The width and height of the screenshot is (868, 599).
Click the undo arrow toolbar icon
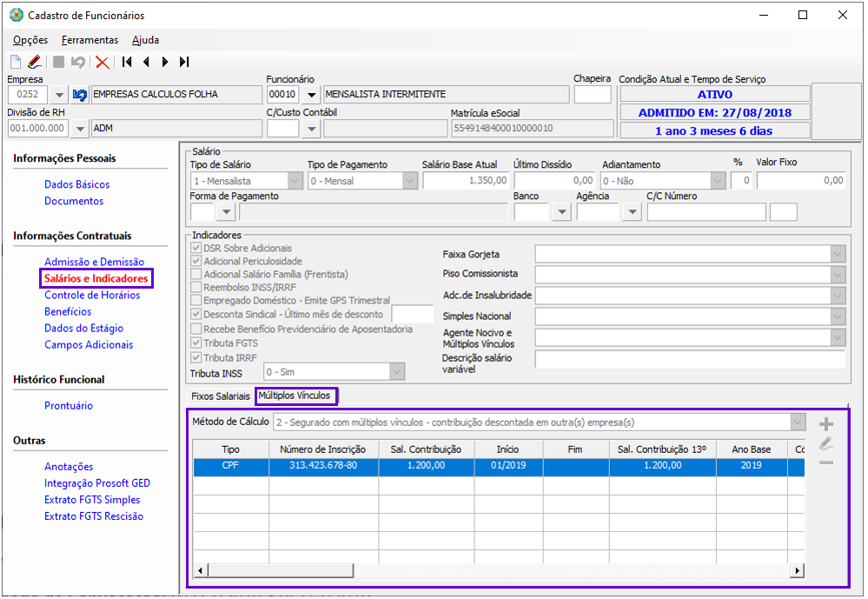(x=78, y=62)
